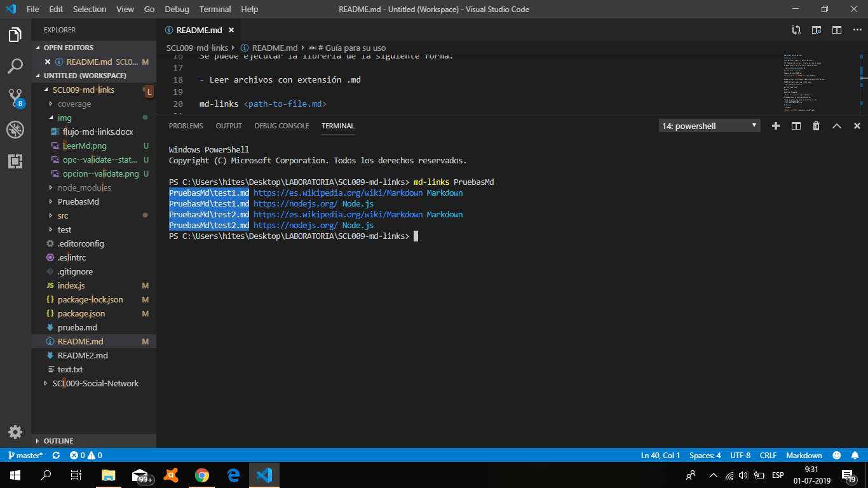Image resolution: width=868 pixels, height=488 pixels.
Task: Switch to the PROBLEMS panel tab
Action: pos(186,126)
